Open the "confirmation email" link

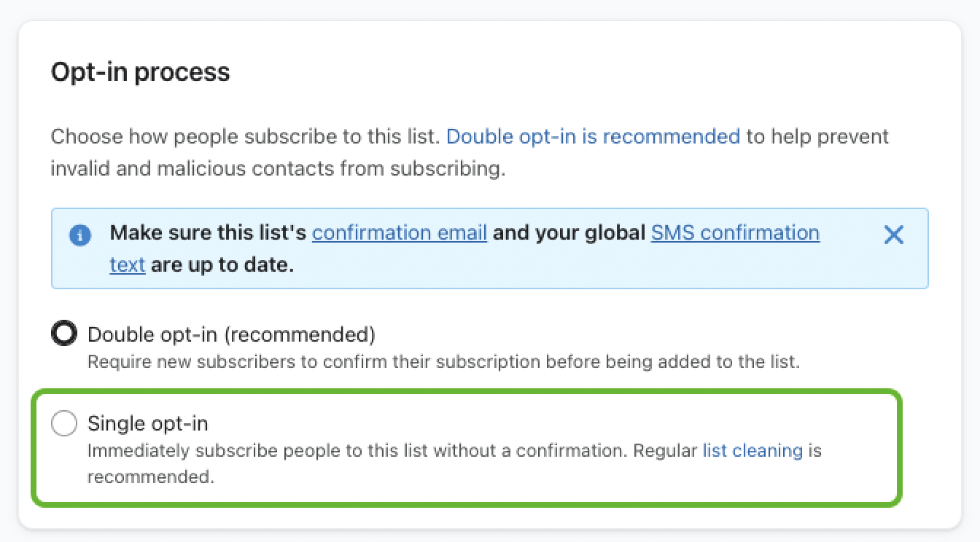(400, 233)
